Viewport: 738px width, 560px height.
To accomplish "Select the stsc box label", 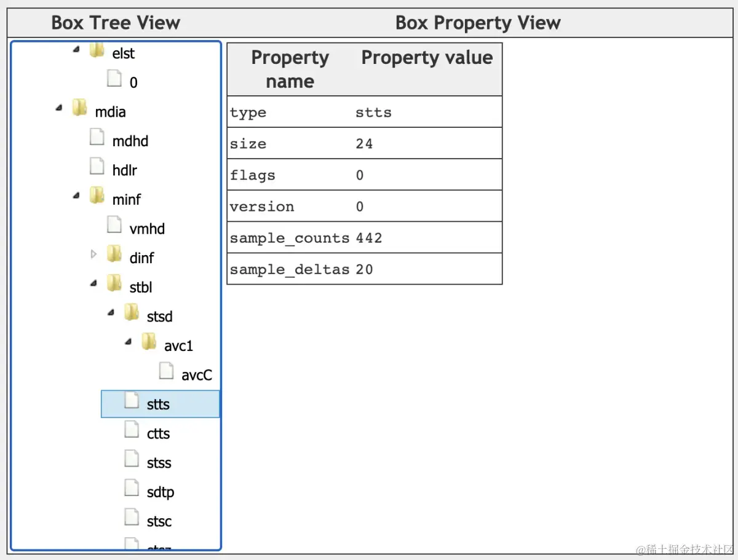I will click(159, 521).
